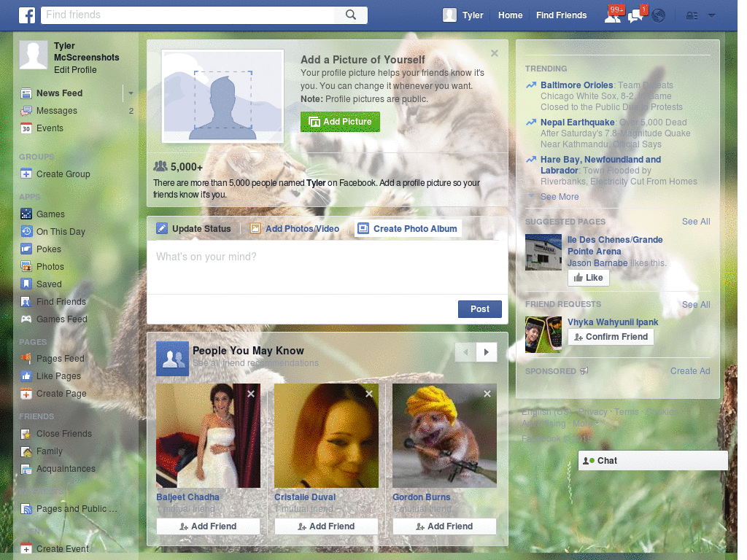The image size is (747, 560).
Task: Click the Close Friends star icon
Action: [26, 434]
